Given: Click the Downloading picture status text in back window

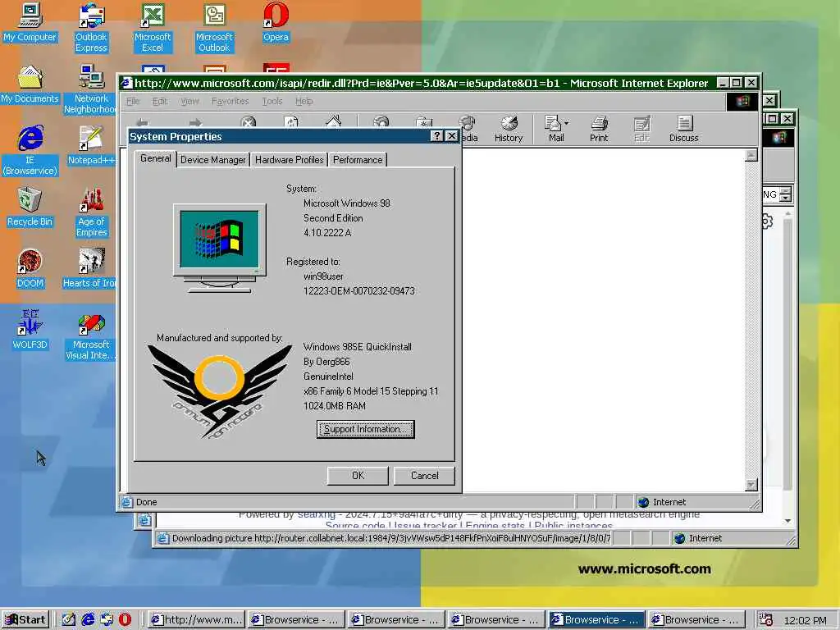Looking at the screenshot, I should tap(391, 538).
